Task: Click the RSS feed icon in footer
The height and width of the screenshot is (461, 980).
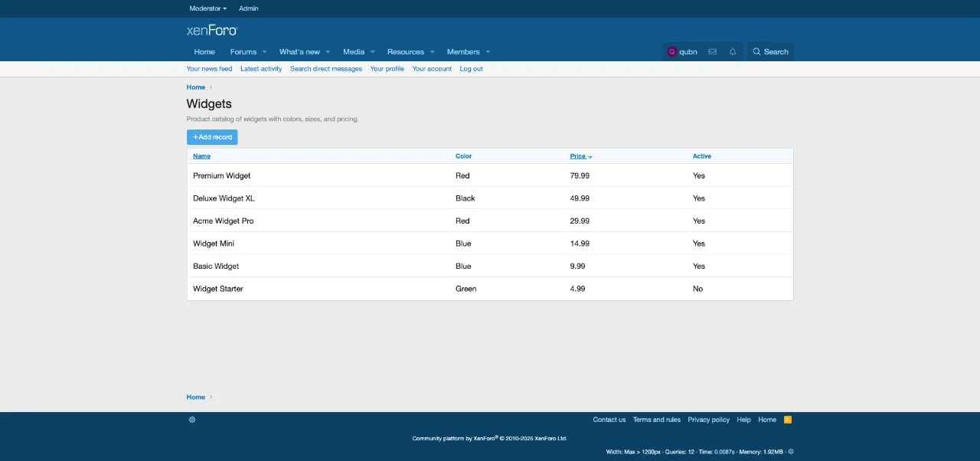Action: (788, 420)
